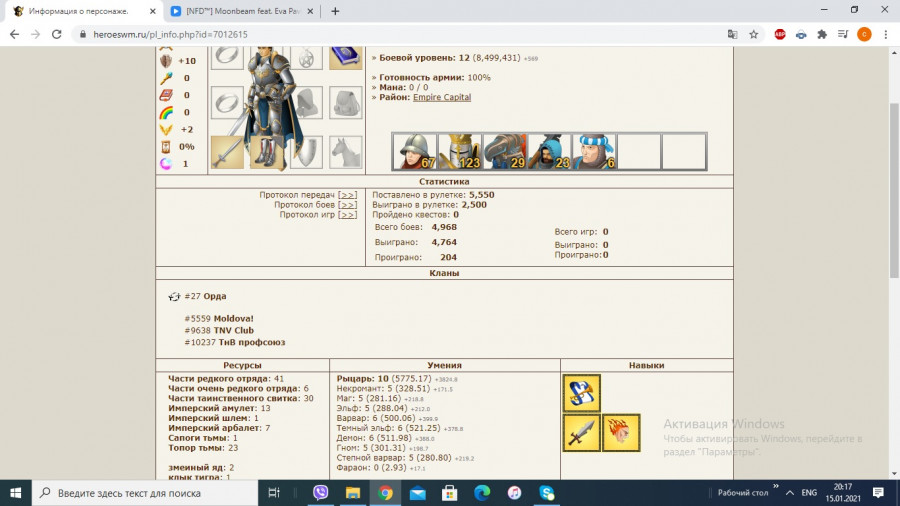Open Viber from the taskbar
Screen dimensions: 900x506
(x=320, y=493)
